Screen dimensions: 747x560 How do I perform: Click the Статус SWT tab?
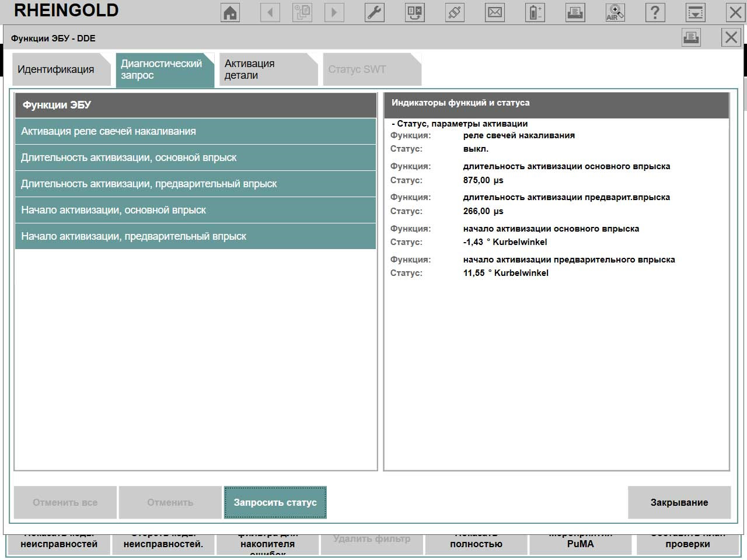372,69
